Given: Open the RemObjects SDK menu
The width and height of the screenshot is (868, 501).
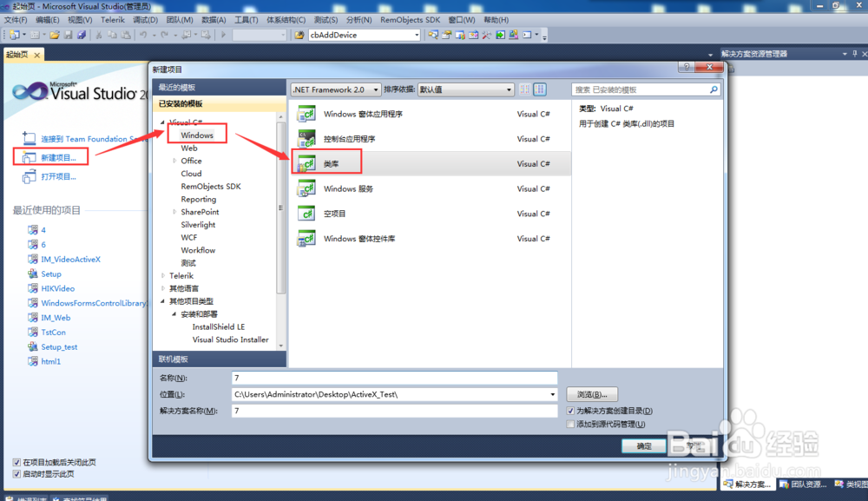Looking at the screenshot, I should [411, 20].
